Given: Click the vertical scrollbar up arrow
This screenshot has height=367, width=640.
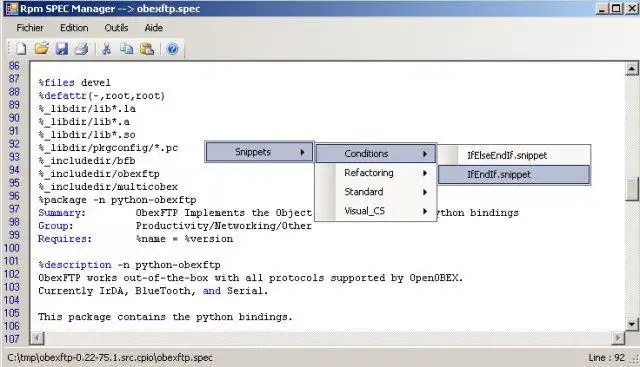Looking at the screenshot, I should (632, 69).
